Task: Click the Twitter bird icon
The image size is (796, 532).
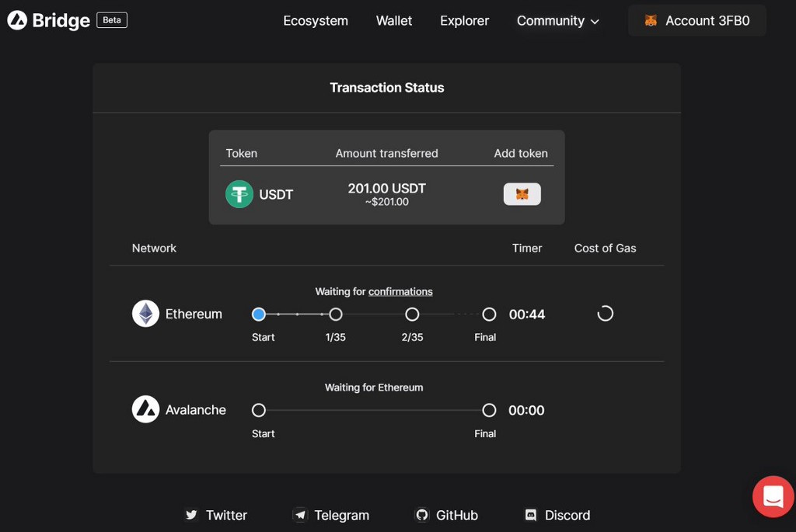Action: point(191,515)
